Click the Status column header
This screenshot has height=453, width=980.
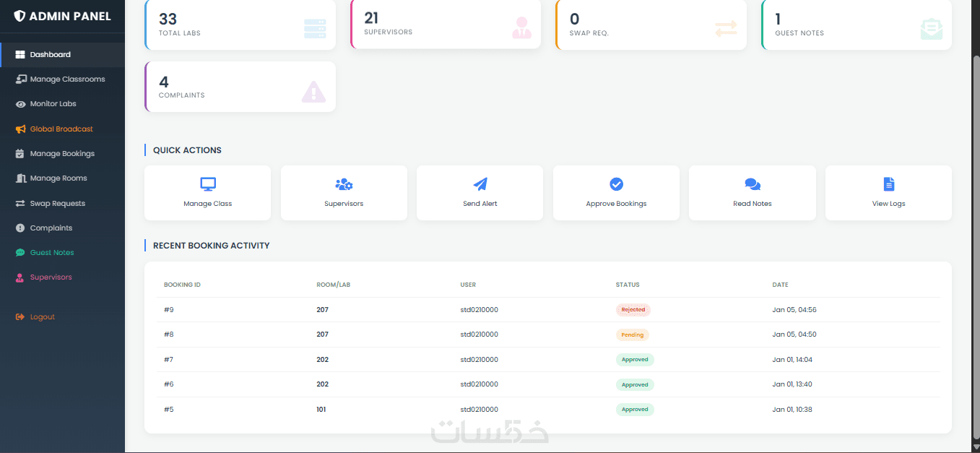628,285
